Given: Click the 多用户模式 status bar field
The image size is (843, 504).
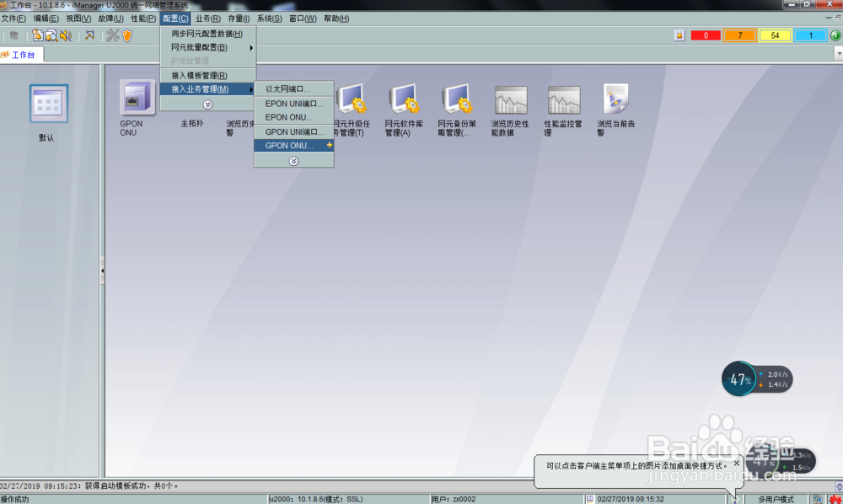Looking at the screenshot, I should (776, 499).
